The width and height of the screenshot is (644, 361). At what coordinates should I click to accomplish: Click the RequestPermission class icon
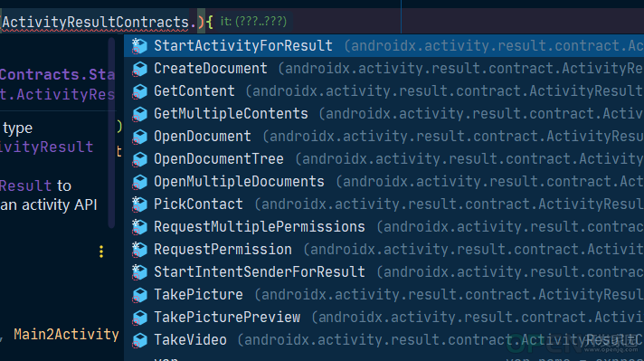tap(139, 249)
